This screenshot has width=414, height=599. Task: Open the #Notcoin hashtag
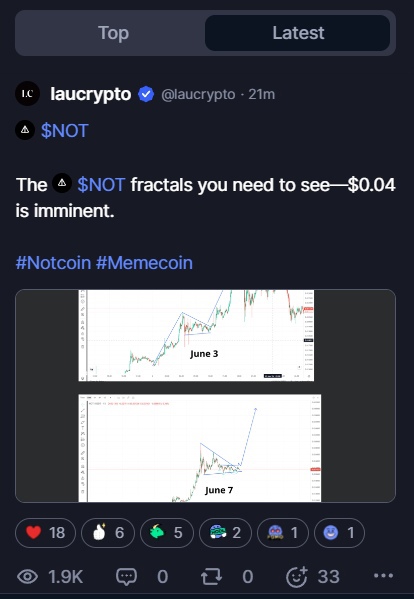click(53, 263)
